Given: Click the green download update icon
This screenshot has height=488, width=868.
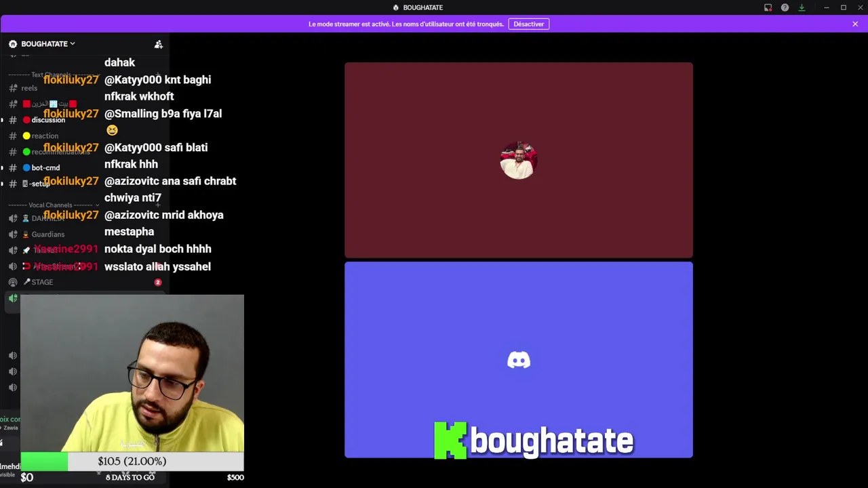Looking at the screenshot, I should [x=802, y=7].
